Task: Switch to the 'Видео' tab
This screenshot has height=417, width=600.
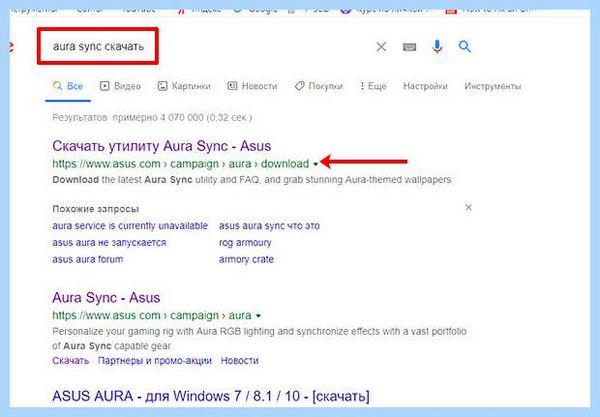Action: click(x=120, y=86)
